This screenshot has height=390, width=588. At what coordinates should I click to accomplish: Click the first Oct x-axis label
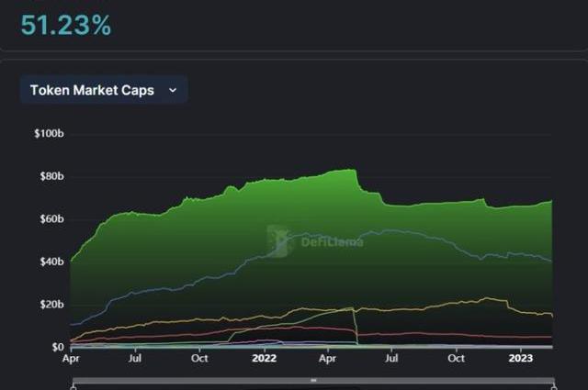coord(199,361)
